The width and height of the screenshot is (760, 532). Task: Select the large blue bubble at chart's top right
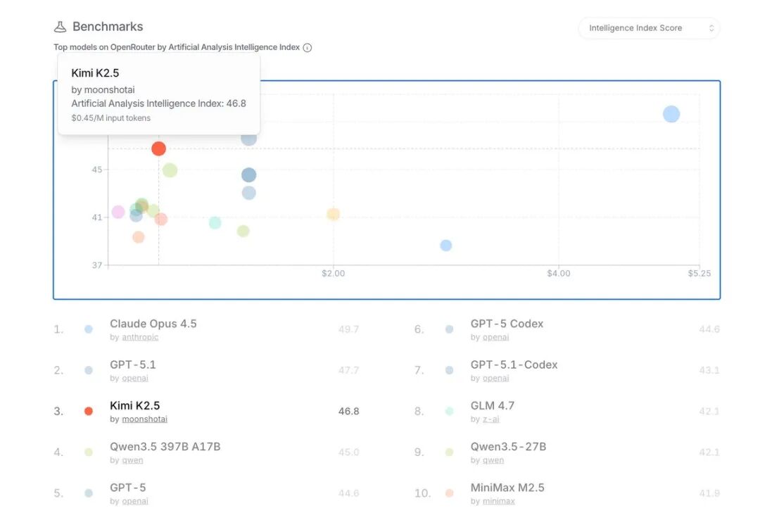671,114
